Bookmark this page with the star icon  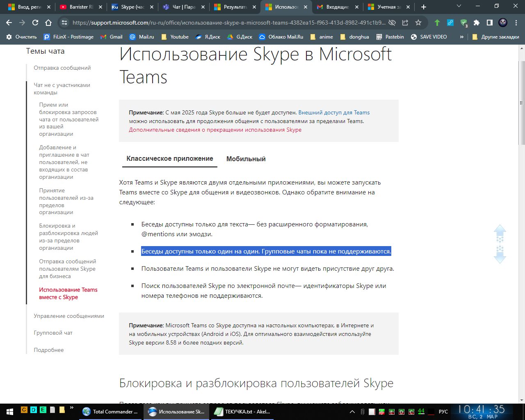[x=418, y=23]
